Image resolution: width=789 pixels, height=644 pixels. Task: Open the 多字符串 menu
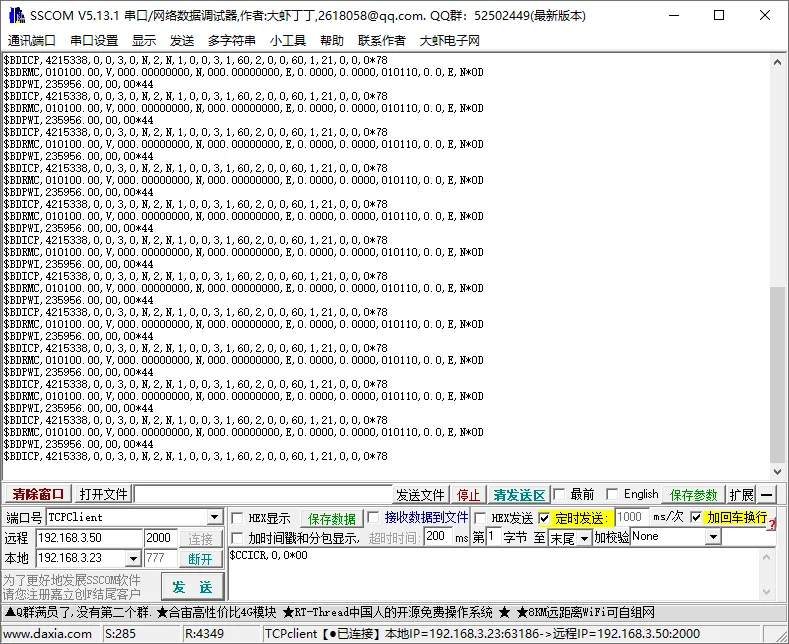point(231,40)
